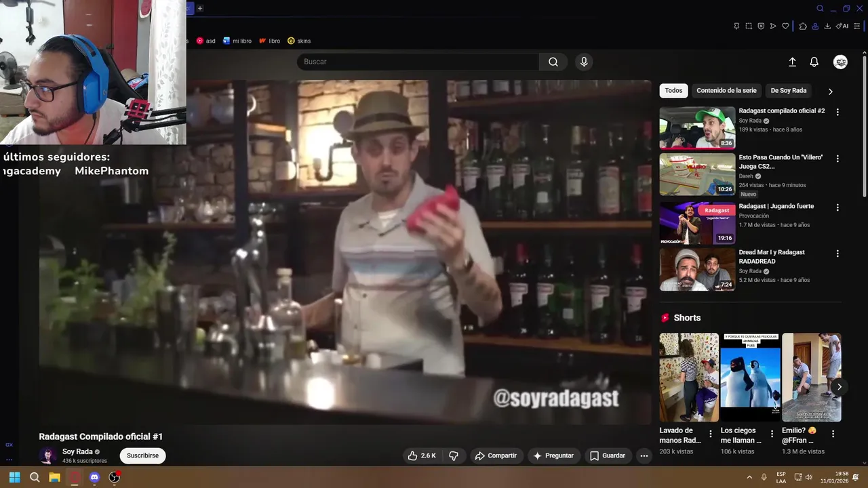Open OBS Studio from the taskbar
Image resolution: width=868 pixels, height=488 pixels.
pyautogui.click(x=115, y=477)
